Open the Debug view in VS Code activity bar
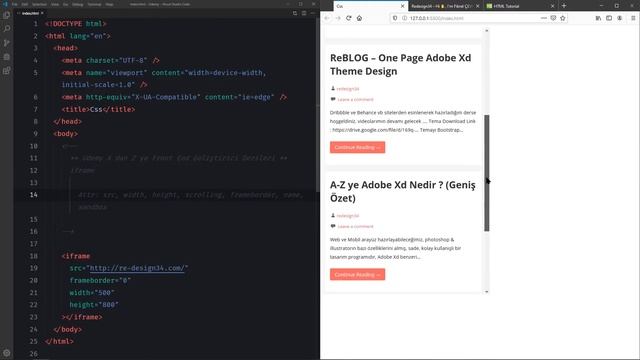This screenshot has width=640, height=360. coord(7,57)
